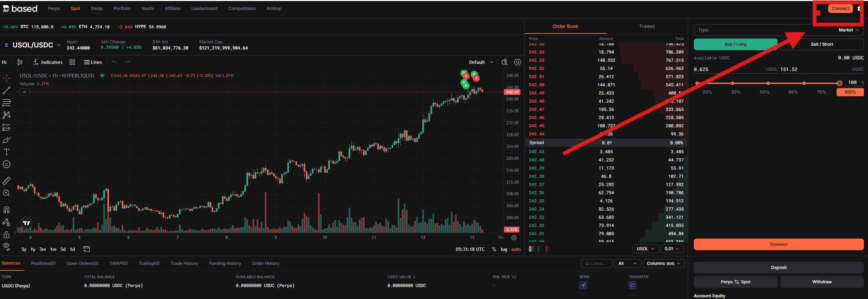The height and width of the screenshot is (299, 868).
Task: Open the 0.01 price grouping dropdown
Action: (672, 249)
